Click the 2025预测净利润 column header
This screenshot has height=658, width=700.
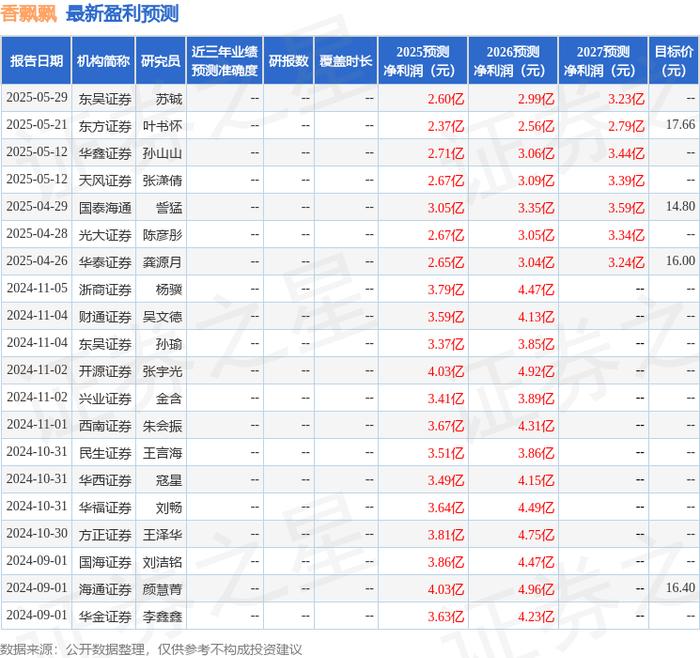[x=423, y=61]
